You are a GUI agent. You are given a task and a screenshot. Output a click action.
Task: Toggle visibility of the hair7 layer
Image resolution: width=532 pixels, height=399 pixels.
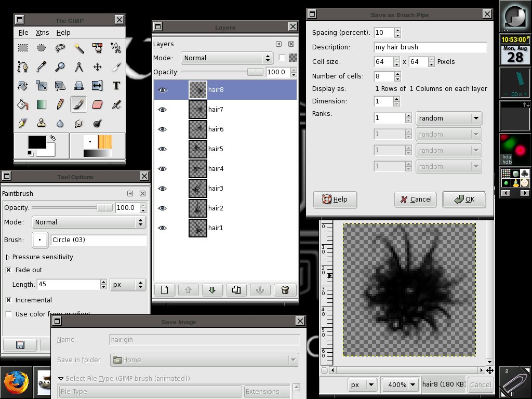163,110
